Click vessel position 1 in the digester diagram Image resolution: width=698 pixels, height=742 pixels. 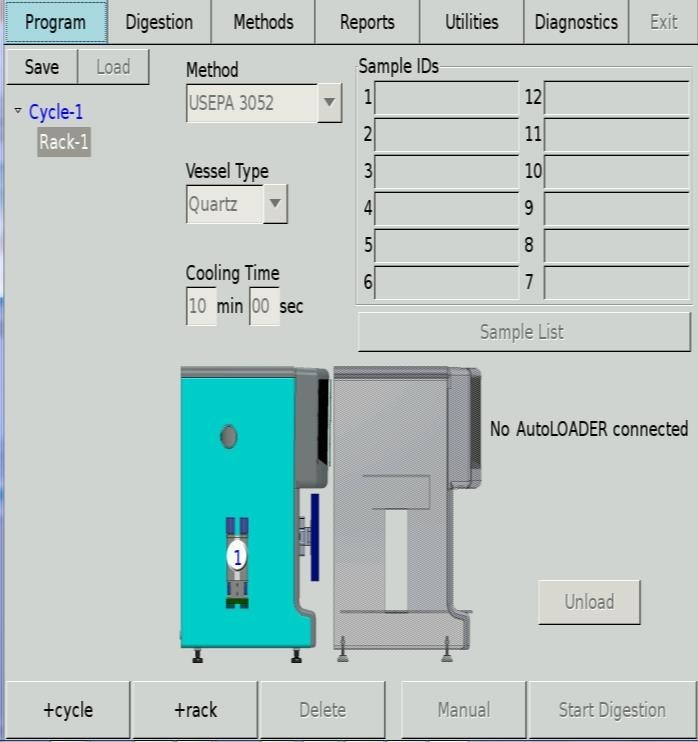click(x=238, y=557)
